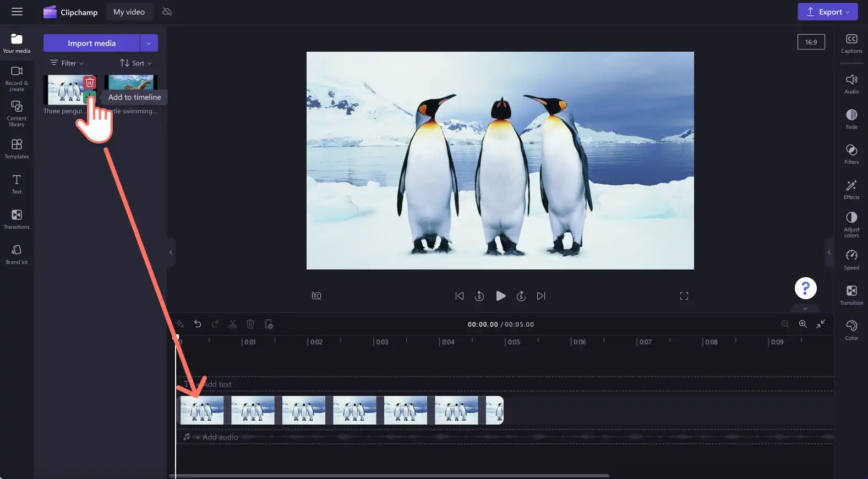Open the Your media tab
This screenshot has width=868, height=479.
tap(17, 43)
